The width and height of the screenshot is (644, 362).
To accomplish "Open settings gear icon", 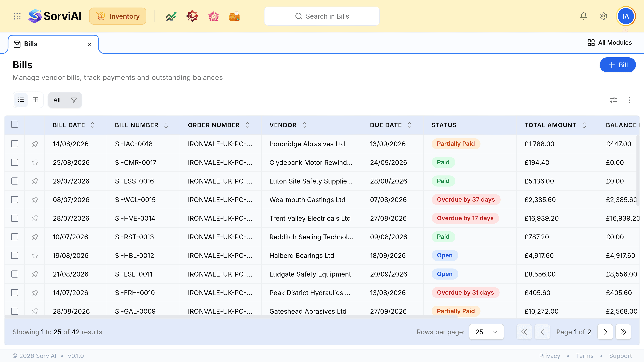I will (x=604, y=16).
